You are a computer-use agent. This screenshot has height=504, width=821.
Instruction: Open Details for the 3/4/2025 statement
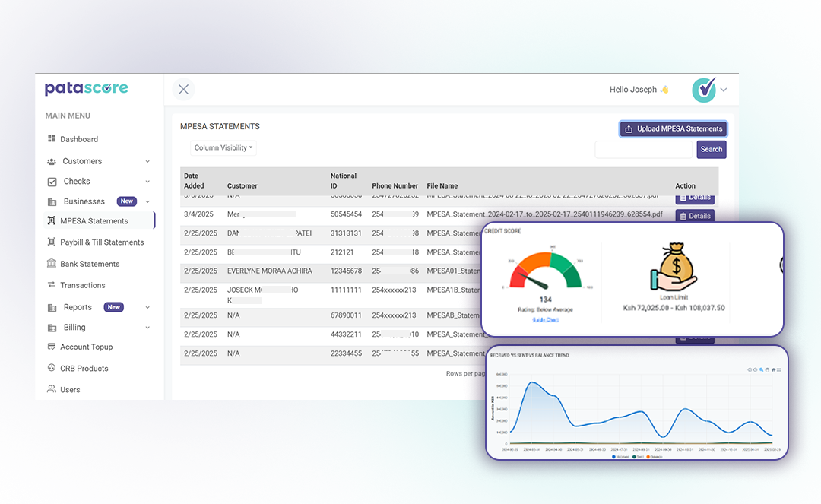(x=695, y=216)
